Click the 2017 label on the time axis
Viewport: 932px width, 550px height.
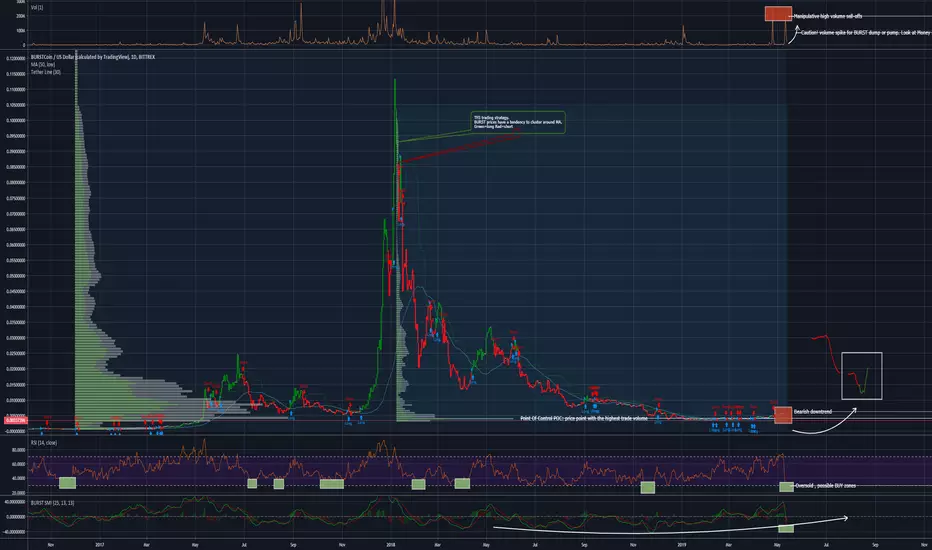click(x=99, y=544)
